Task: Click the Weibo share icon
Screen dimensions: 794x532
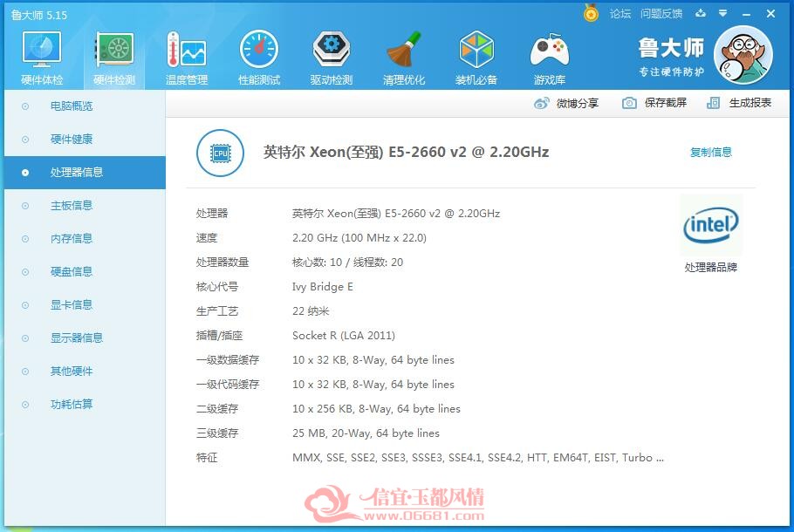Action: pos(541,103)
